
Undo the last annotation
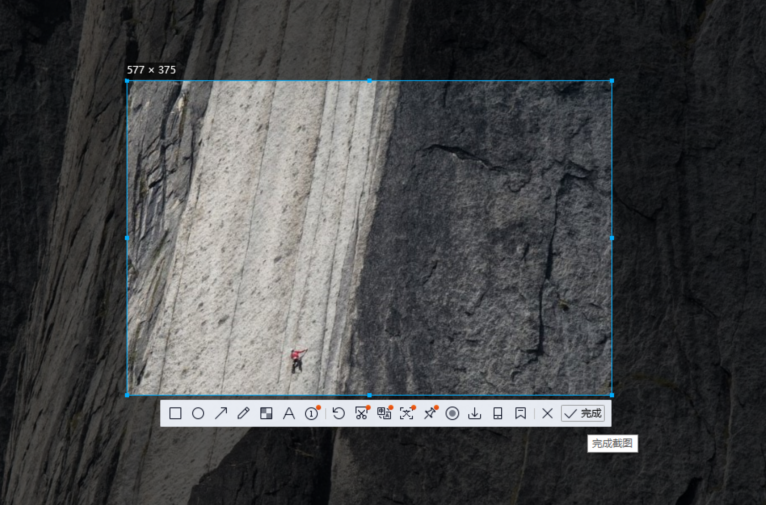(338, 413)
